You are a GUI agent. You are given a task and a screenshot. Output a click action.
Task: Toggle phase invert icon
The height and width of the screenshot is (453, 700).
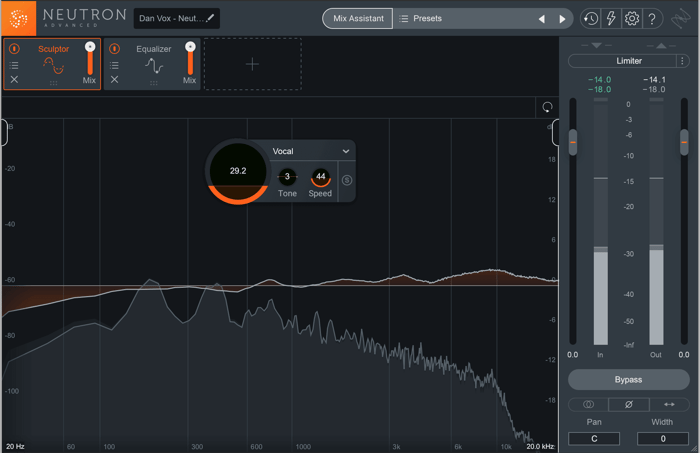click(x=629, y=404)
